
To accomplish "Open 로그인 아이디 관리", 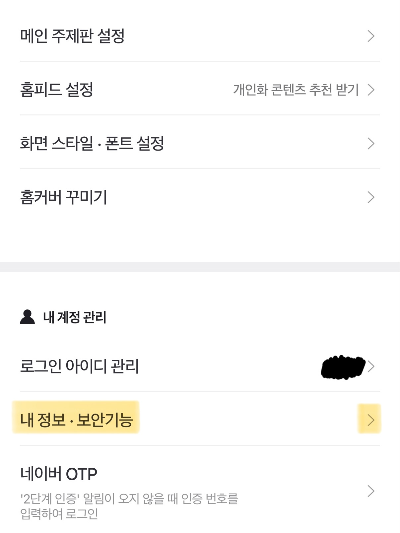I will pos(200,366).
